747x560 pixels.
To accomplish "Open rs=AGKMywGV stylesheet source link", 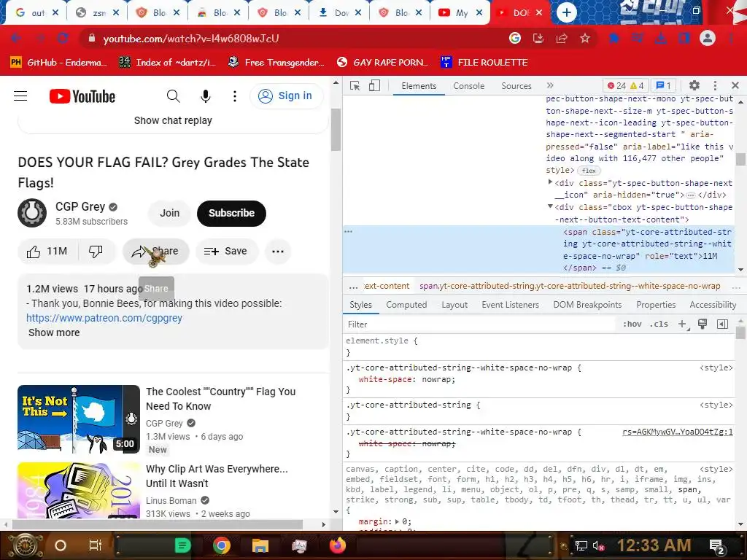I will click(x=678, y=432).
